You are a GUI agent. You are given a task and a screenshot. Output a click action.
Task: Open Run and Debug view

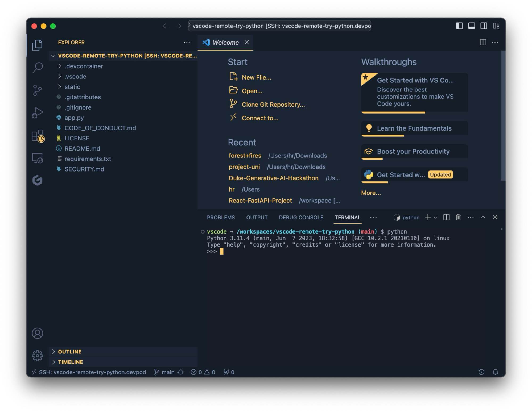click(37, 113)
